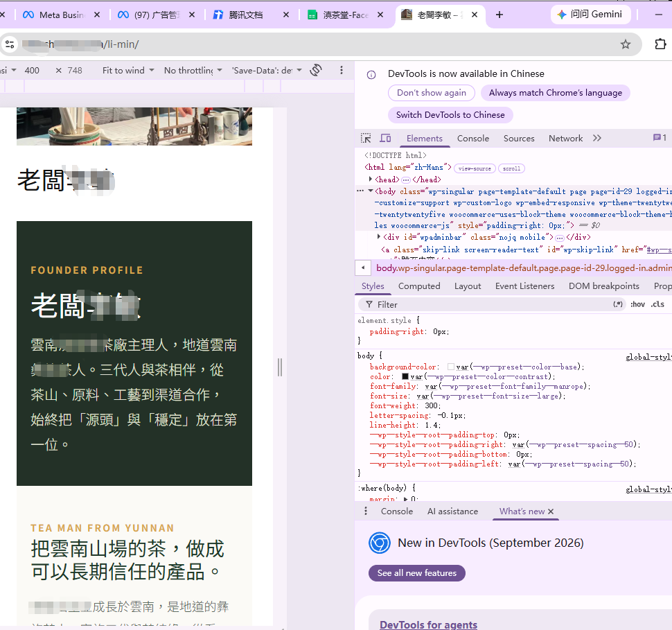This screenshot has height=630, width=672.
Task: Close the What's new drawer tab
Action: click(x=551, y=511)
